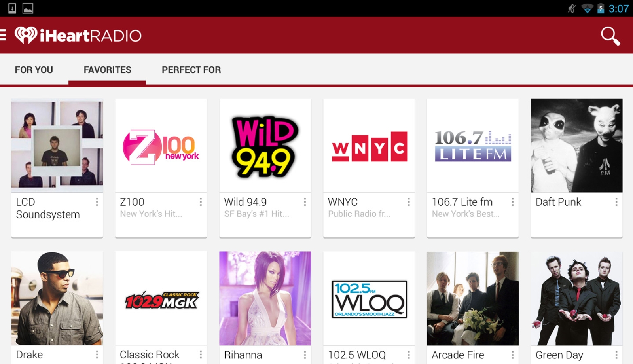633x364 pixels.
Task: Tap the muted sound status icon
Action: (572, 9)
